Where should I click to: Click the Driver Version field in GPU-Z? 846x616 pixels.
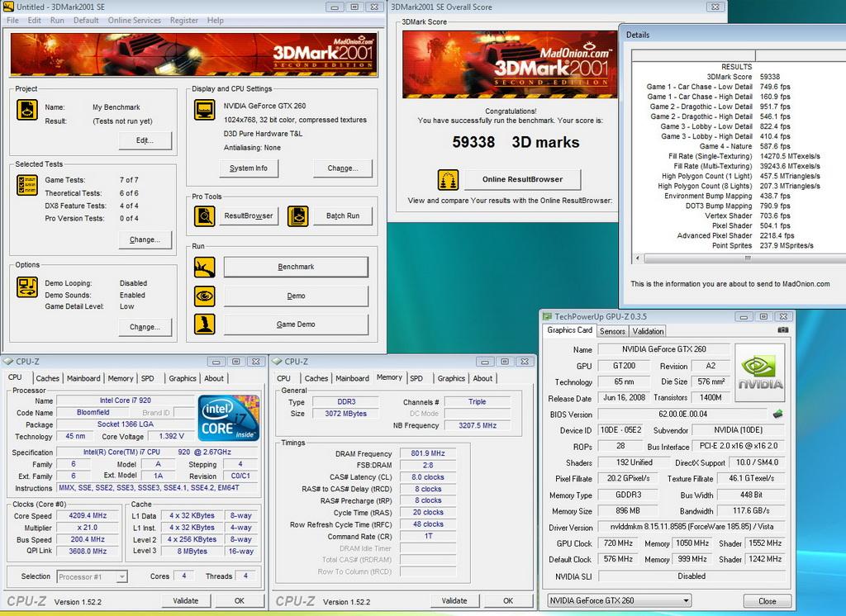click(x=692, y=527)
